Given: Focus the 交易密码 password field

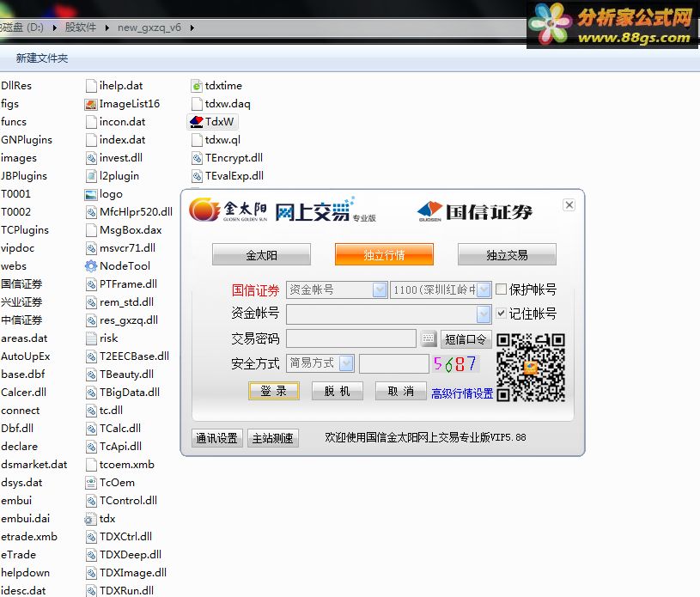Looking at the screenshot, I should tap(351, 338).
